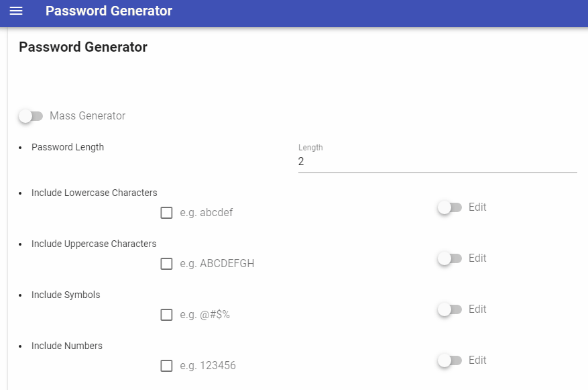Click the Mass Generator label text
588x390 pixels.
click(87, 115)
